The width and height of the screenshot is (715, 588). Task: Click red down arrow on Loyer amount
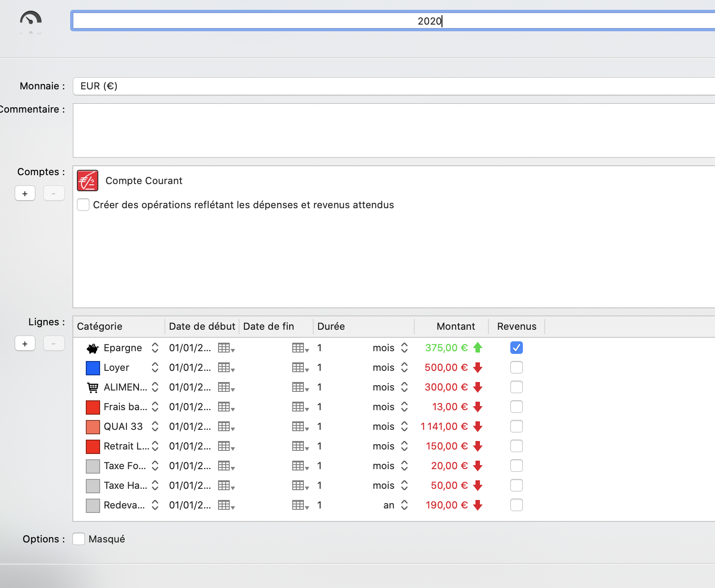point(478,368)
